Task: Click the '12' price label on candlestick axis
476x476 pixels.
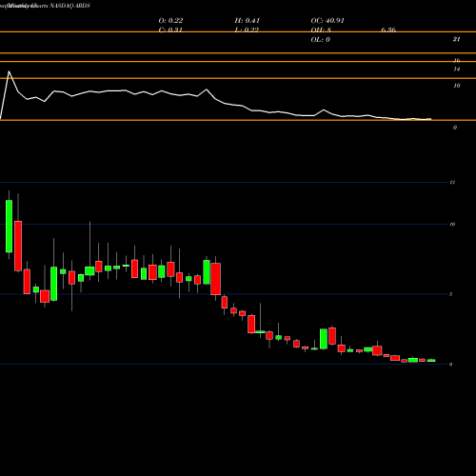Action: 452,182
